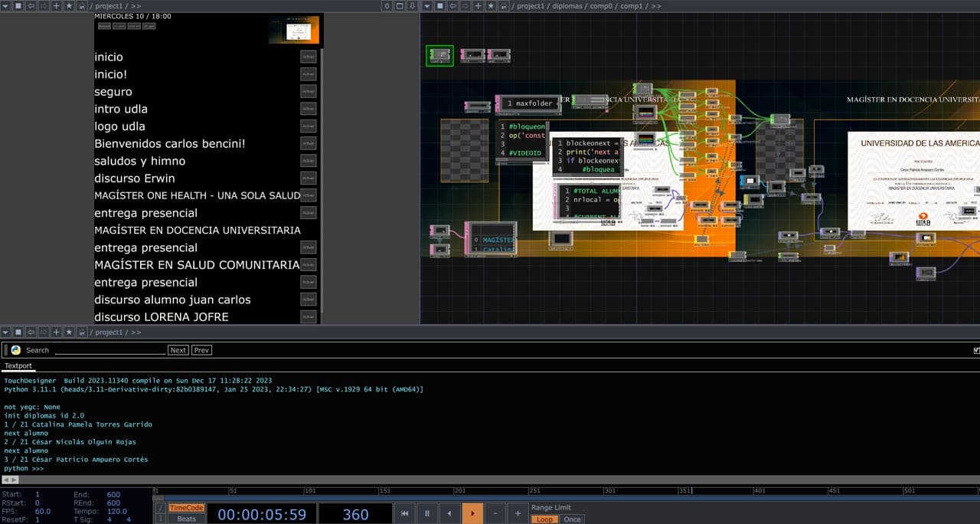This screenshot has height=524, width=980.
Task: Click frame number field showing 360
Action: click(355, 514)
